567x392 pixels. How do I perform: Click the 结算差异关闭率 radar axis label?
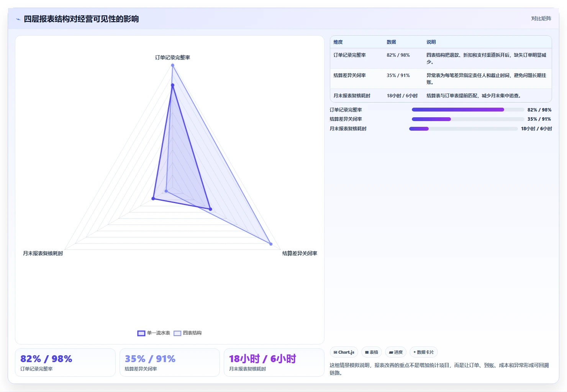tap(300, 253)
